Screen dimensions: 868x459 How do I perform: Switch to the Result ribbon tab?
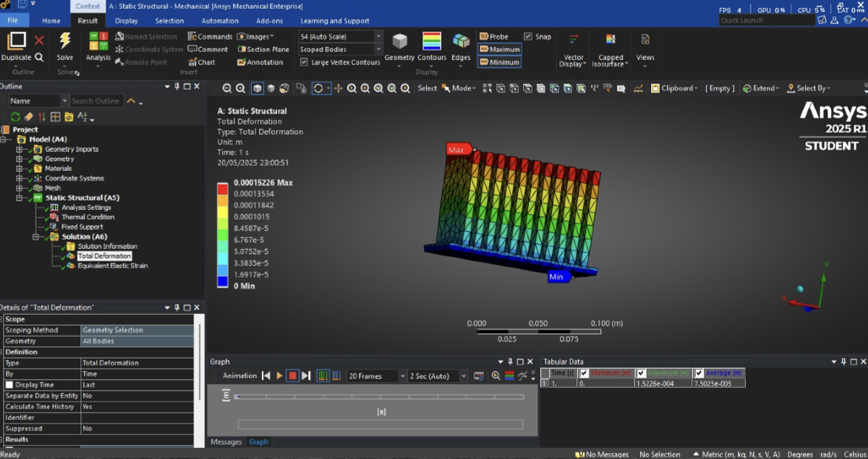[x=88, y=20]
